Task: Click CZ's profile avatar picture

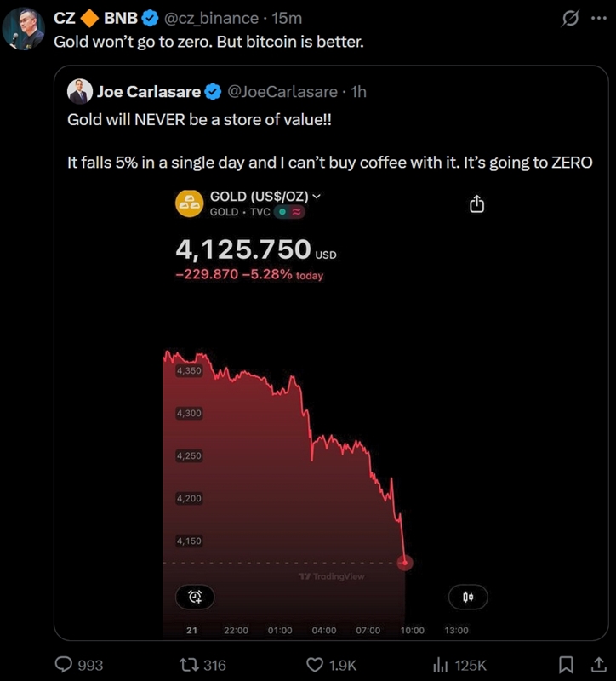Action: [x=24, y=29]
